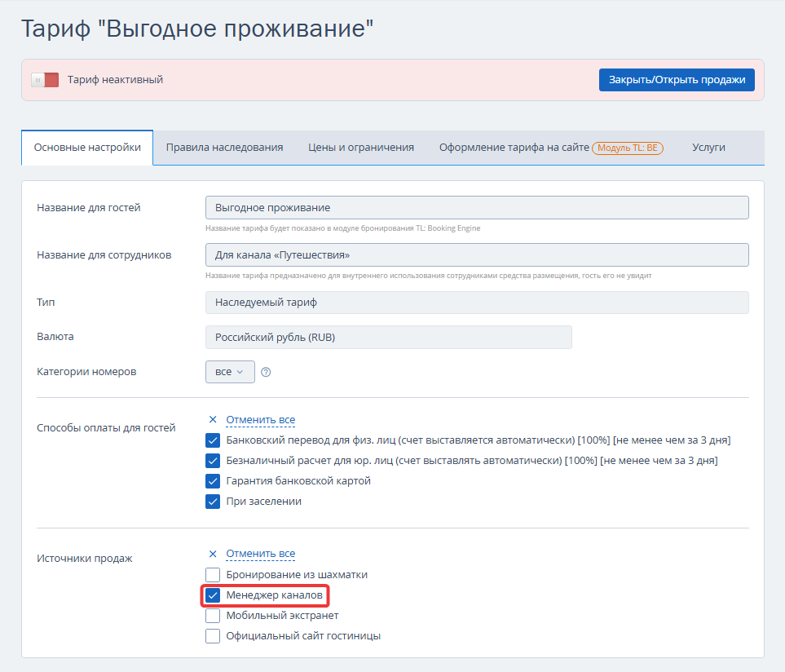This screenshot has height=672, width=785.
Task: Switch to Правила наследования tab
Action: (224, 148)
